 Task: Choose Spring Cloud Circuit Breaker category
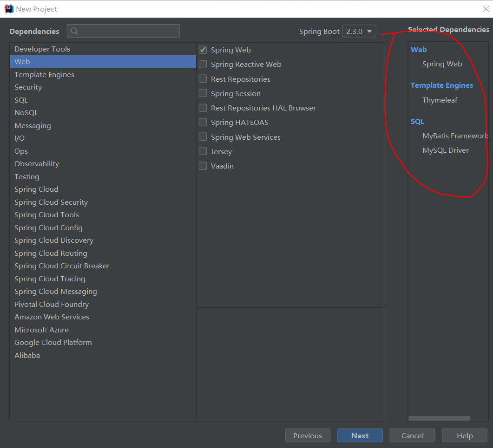103,266
